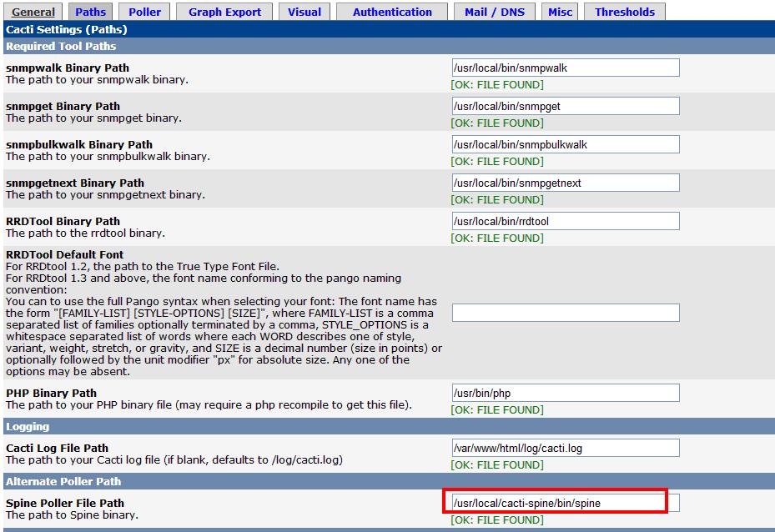Open the Misc tab
Screen dimensions: 775x532
point(560,12)
